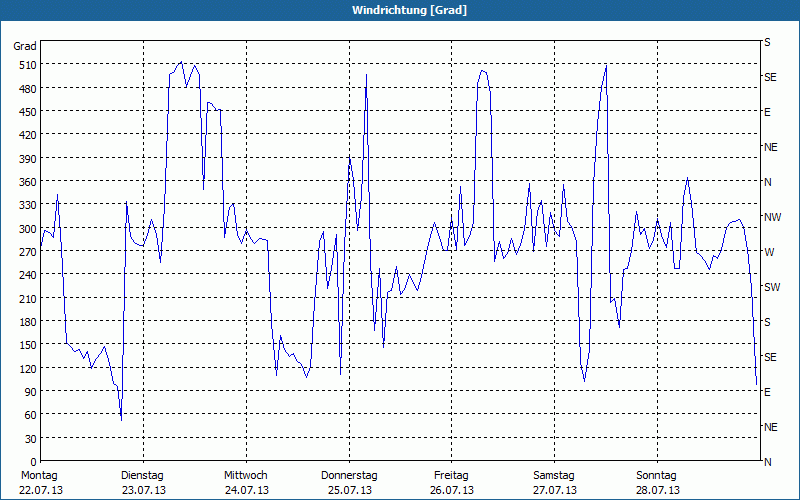Select the date 22.07.13

point(41,491)
